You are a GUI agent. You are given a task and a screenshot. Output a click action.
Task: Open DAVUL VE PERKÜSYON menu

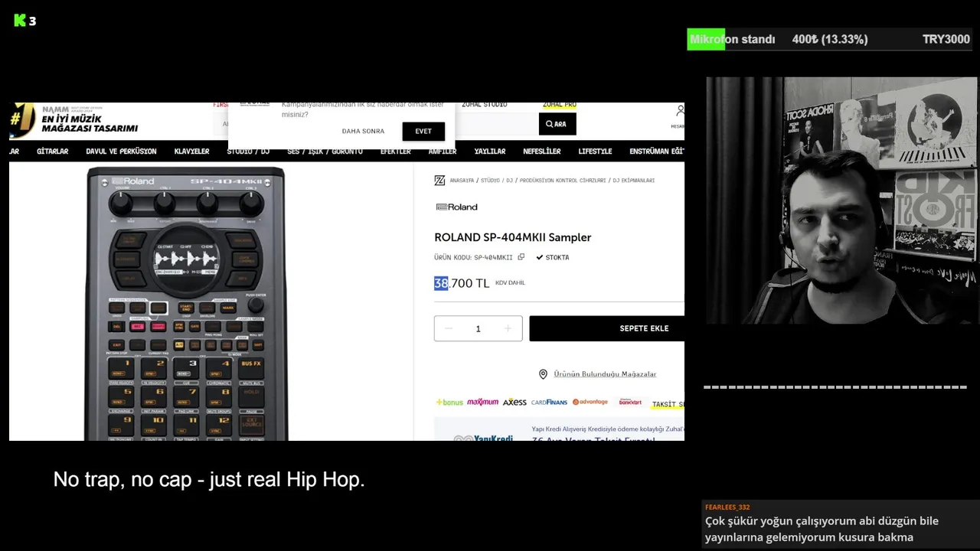coord(121,152)
